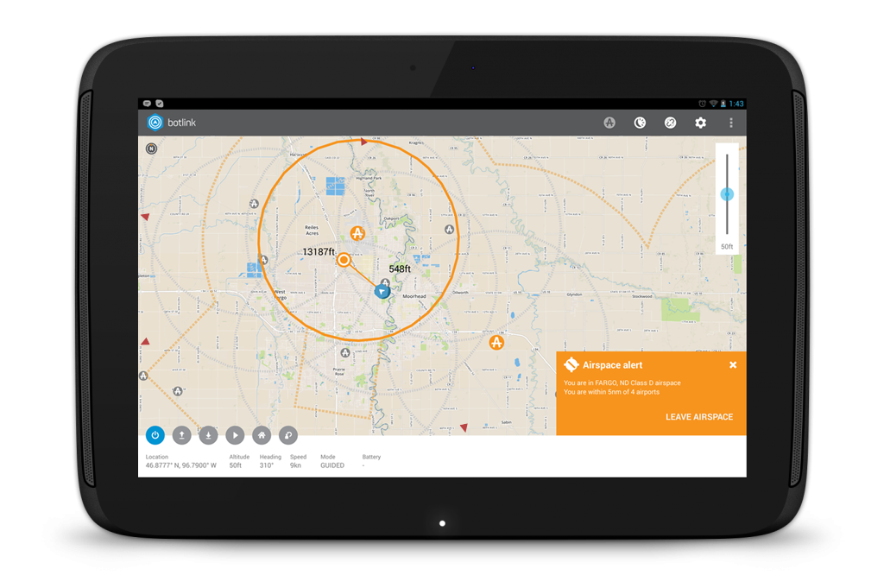
Task: Tap the sixth round control button
Action: pos(288,436)
